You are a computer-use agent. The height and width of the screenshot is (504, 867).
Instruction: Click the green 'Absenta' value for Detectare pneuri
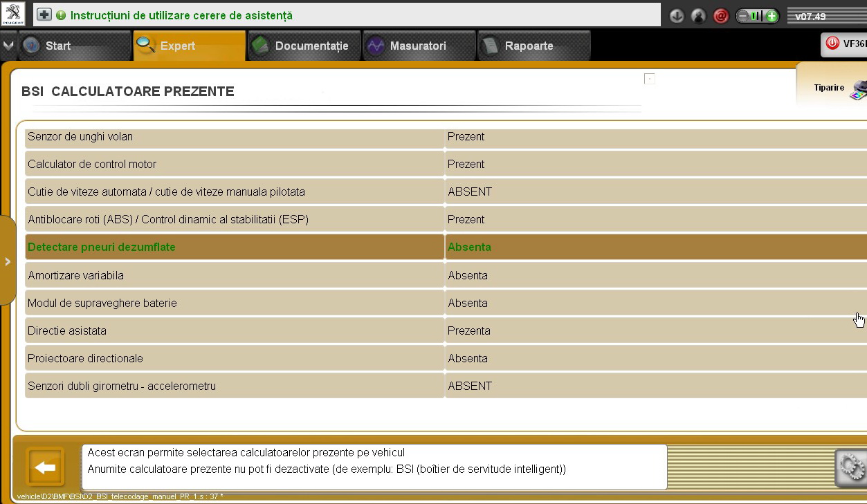pos(469,248)
